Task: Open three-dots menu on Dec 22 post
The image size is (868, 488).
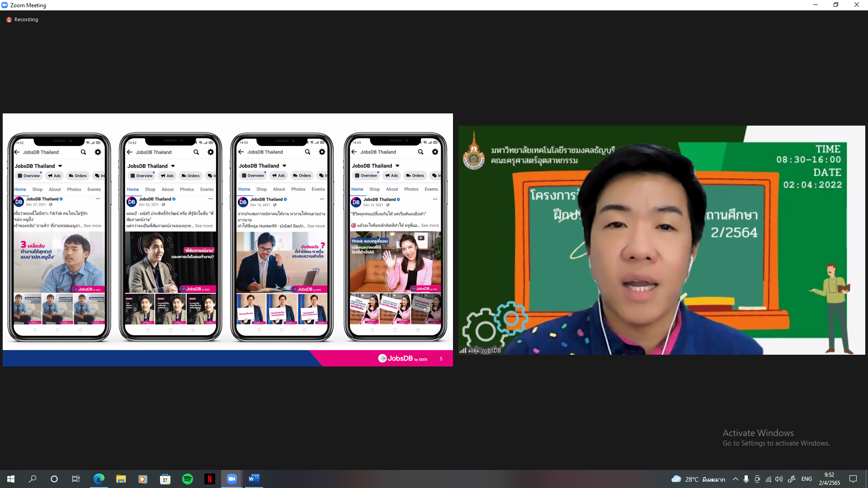Action: (98, 199)
